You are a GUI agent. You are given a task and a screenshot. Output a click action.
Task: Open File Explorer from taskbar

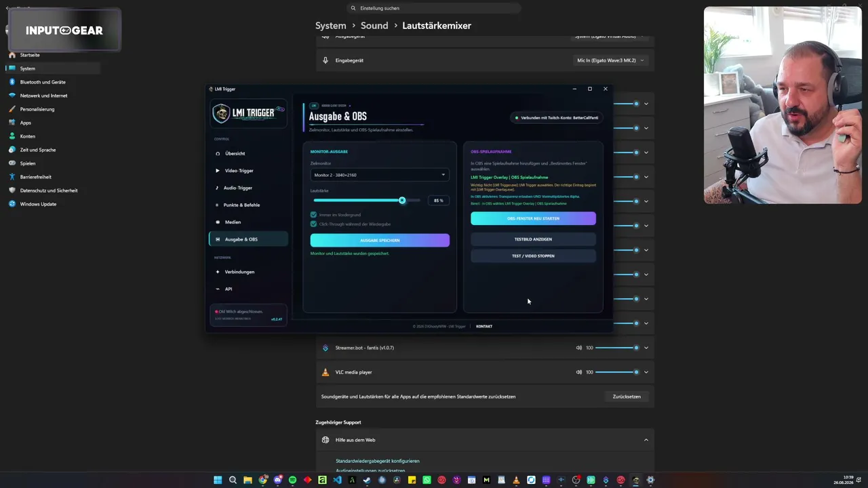(x=248, y=480)
